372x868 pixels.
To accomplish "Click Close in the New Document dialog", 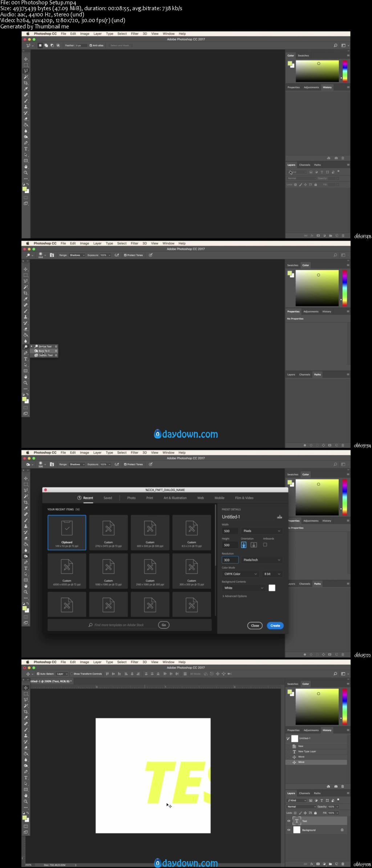I will coord(255,625).
